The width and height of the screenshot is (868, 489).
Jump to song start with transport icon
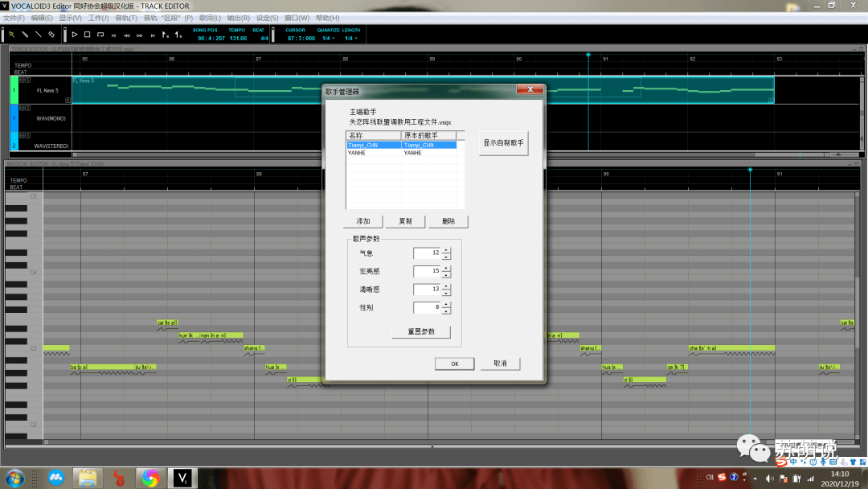pos(113,35)
